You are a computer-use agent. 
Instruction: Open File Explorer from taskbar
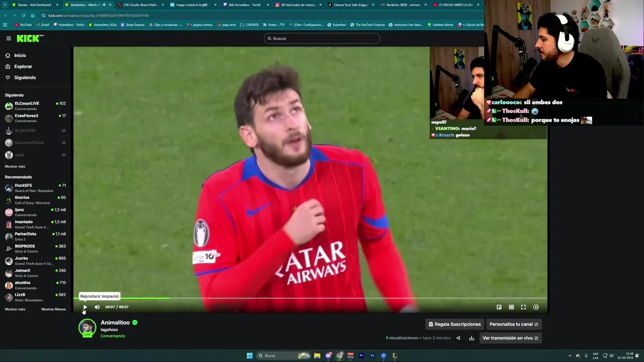[x=317, y=355]
